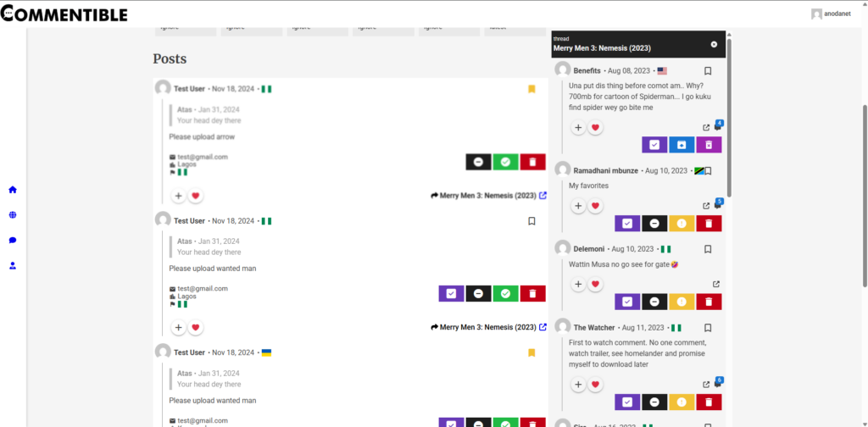The height and width of the screenshot is (427, 868).
Task: Click the blue archive button on Benefits comment
Action: tap(682, 145)
